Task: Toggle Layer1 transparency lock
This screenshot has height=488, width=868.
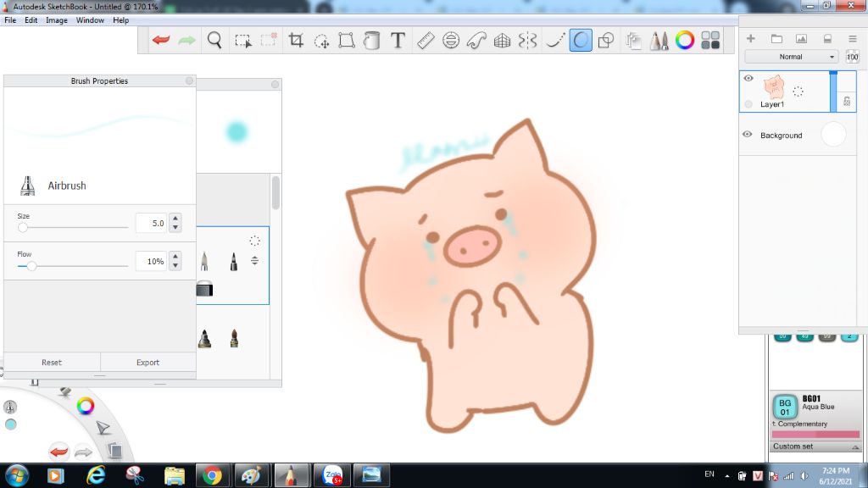Action: coord(847,102)
